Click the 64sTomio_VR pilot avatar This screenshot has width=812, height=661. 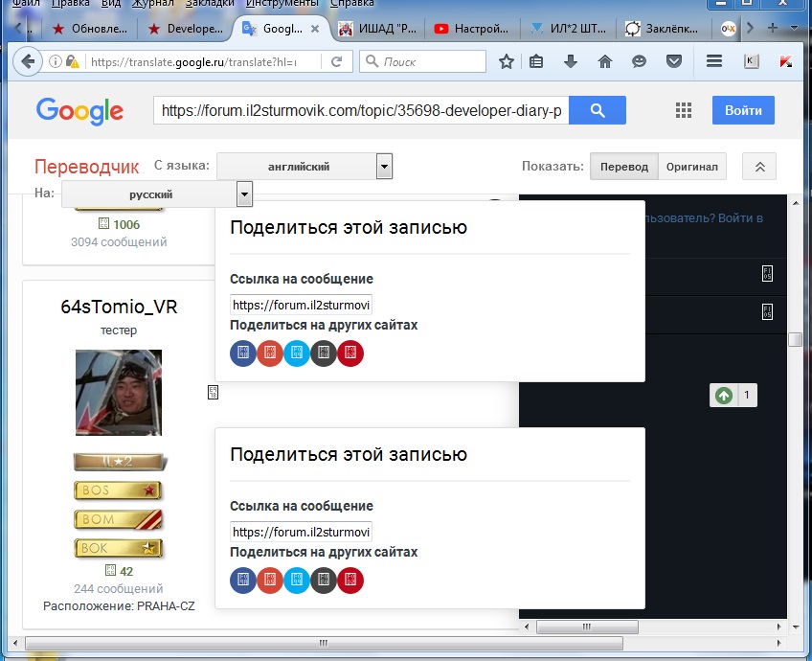(119, 393)
